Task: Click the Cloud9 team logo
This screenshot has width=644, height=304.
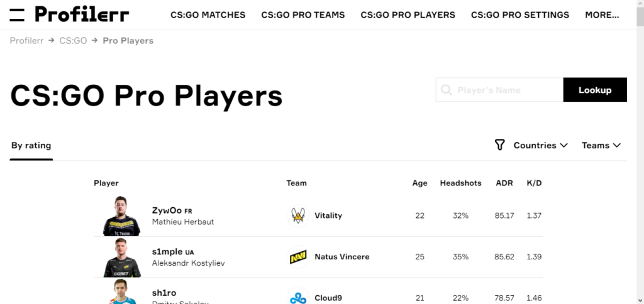Action: 297,297
